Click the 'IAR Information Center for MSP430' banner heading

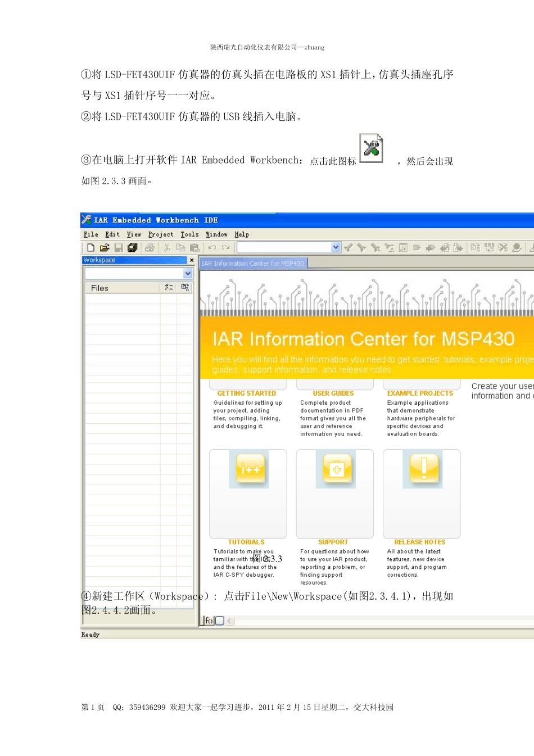pyautogui.click(x=363, y=339)
